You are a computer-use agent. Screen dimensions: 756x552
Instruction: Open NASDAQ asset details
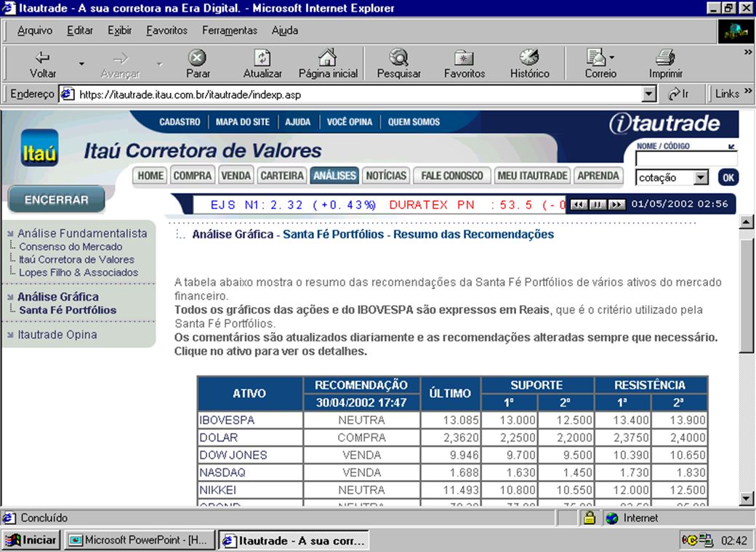point(222,472)
